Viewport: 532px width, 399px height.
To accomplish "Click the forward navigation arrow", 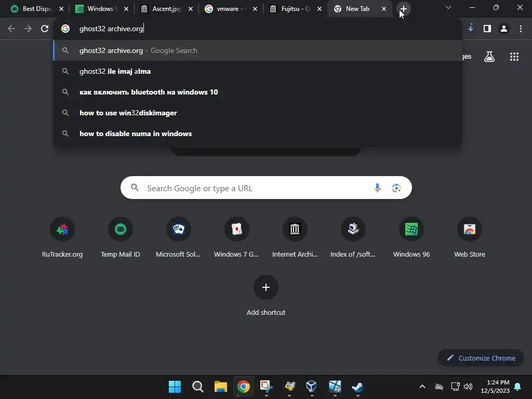I will click(x=28, y=29).
